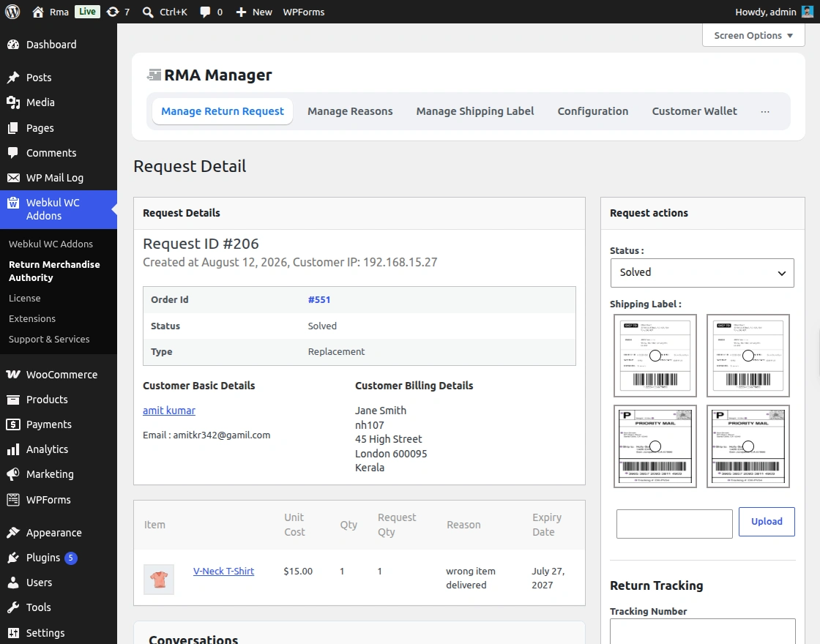Click the admin avatar picture
Image resolution: width=820 pixels, height=644 pixels.
coord(808,12)
